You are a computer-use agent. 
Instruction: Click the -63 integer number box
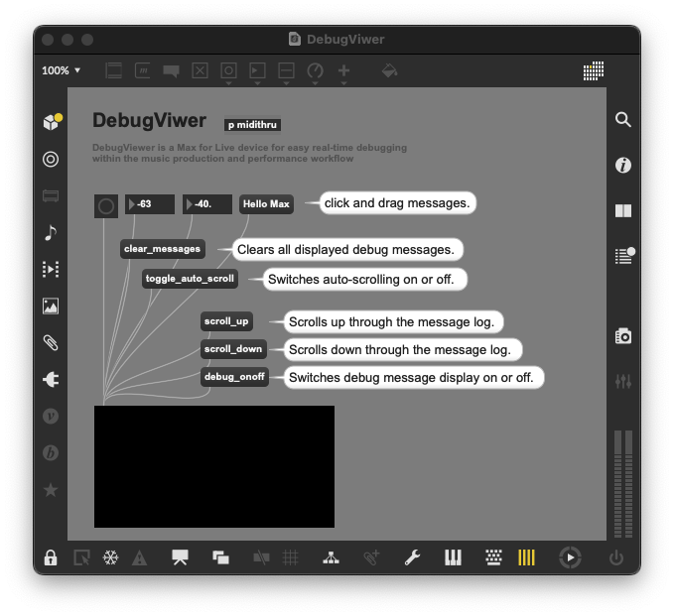click(150, 204)
